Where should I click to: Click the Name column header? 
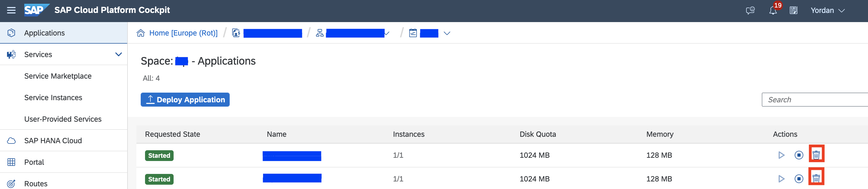276,134
